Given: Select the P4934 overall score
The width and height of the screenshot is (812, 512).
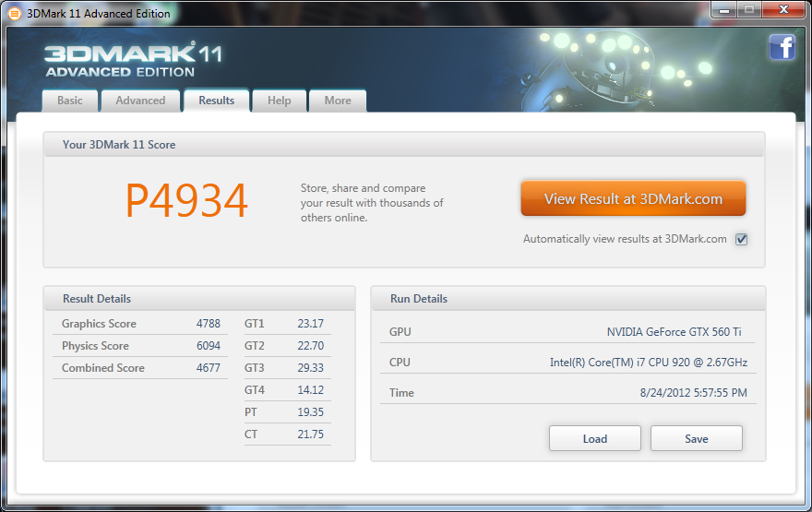Looking at the screenshot, I should 186,201.
